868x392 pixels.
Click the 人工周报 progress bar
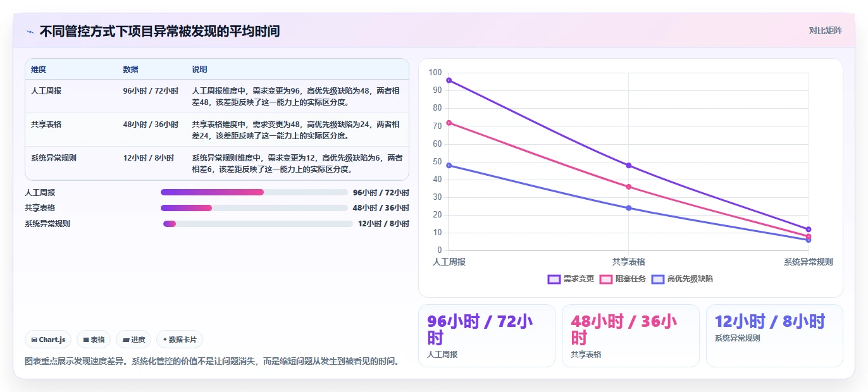tap(254, 192)
